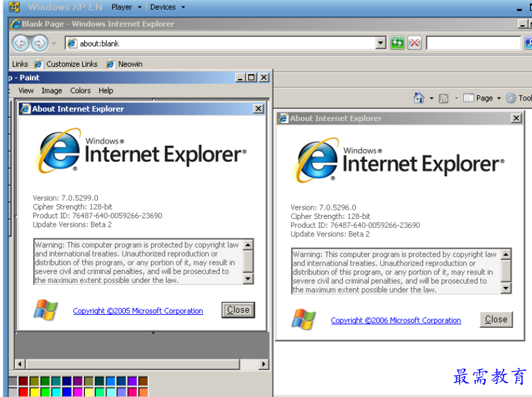Viewport: 532px width, 397px height.
Task: Pick the bright red color swatch
Action: click(x=23, y=392)
